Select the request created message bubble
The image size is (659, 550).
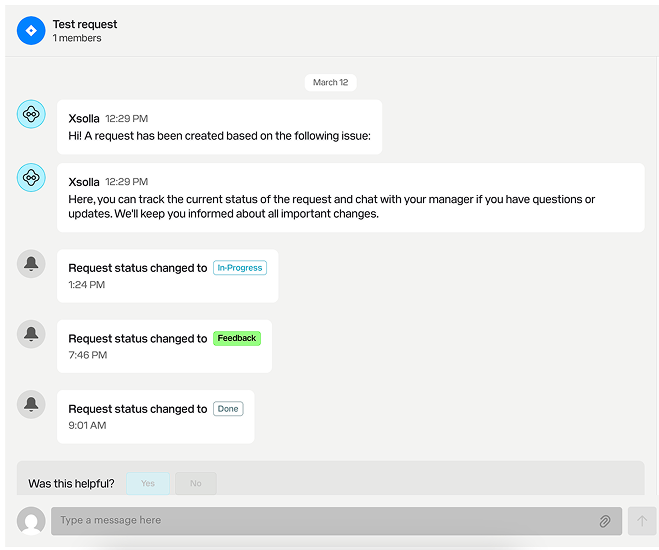(x=219, y=127)
